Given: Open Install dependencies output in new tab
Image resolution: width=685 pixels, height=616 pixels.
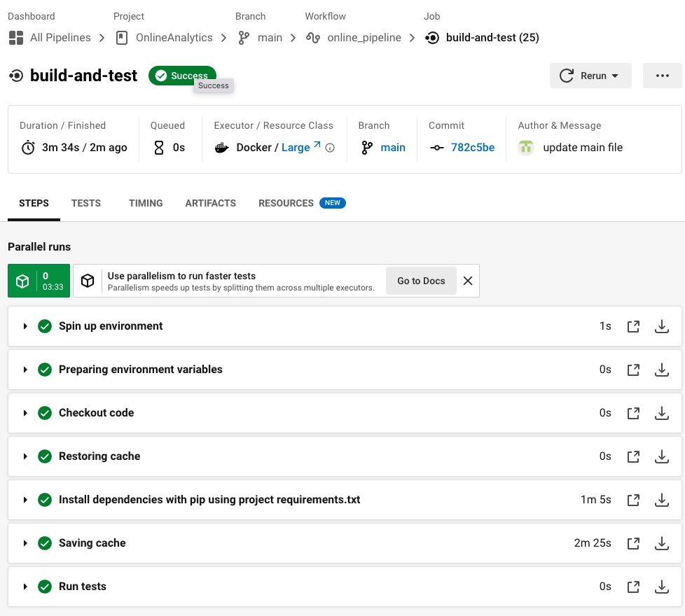Looking at the screenshot, I should click(633, 499).
